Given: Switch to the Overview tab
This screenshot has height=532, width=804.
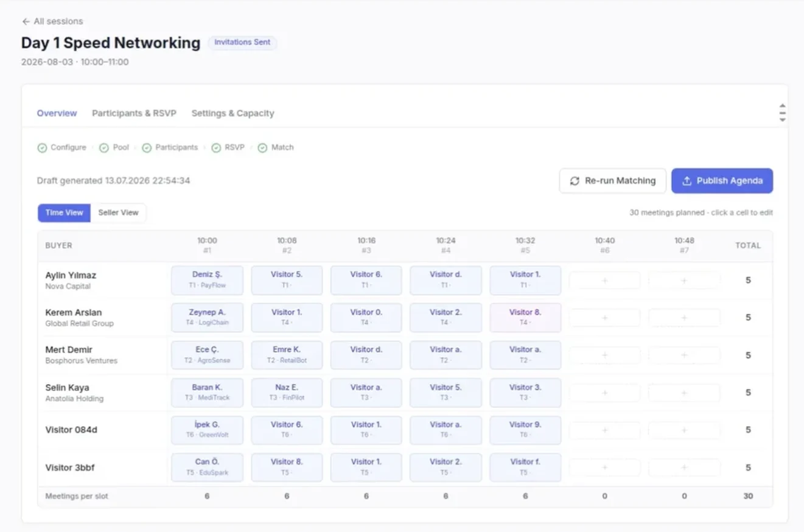Looking at the screenshot, I should pyautogui.click(x=57, y=113).
